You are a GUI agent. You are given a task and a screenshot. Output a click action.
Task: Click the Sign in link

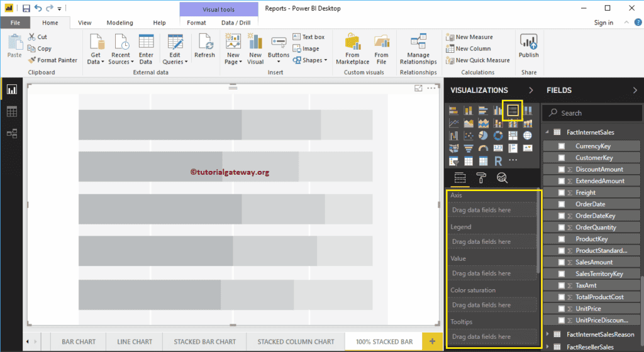[603, 23]
